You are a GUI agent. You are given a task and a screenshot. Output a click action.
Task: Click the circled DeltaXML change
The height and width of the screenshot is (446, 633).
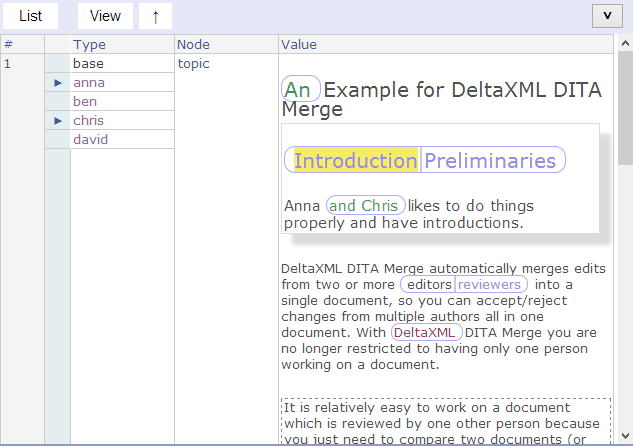(426, 332)
